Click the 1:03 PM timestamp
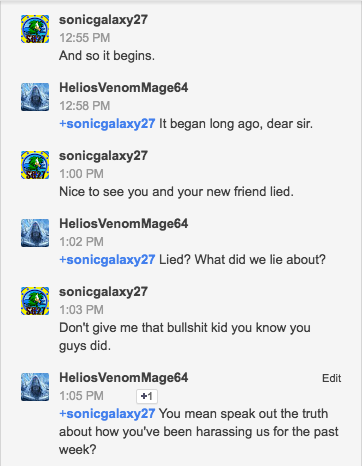This screenshot has width=362, height=466. point(81,310)
